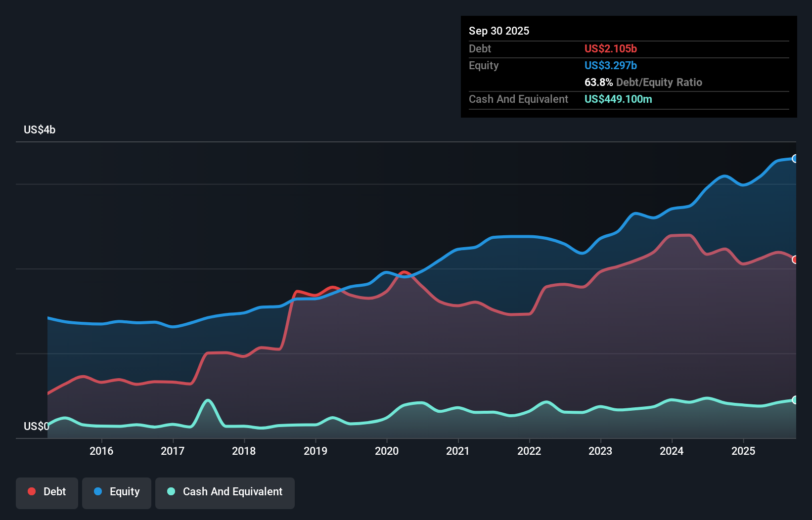
Task: Click the teal Cash endpoint marker
Action: click(x=795, y=400)
